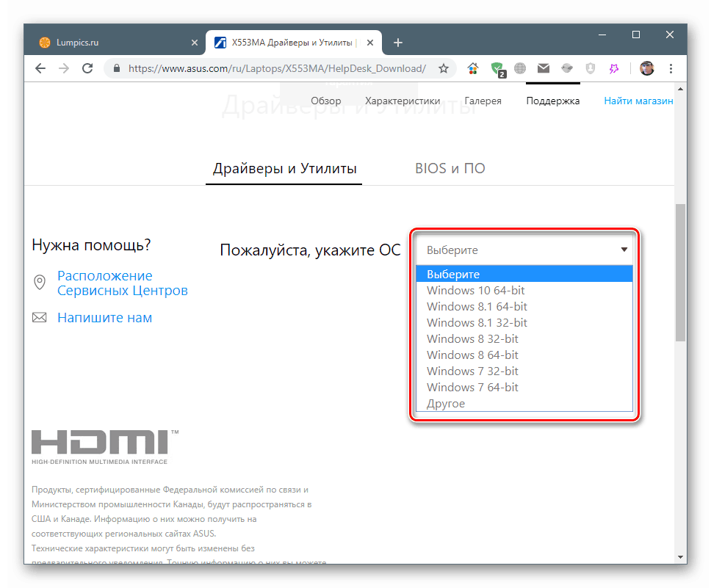The image size is (711, 588).
Task: Click the Напишите нам link
Action: 105,318
